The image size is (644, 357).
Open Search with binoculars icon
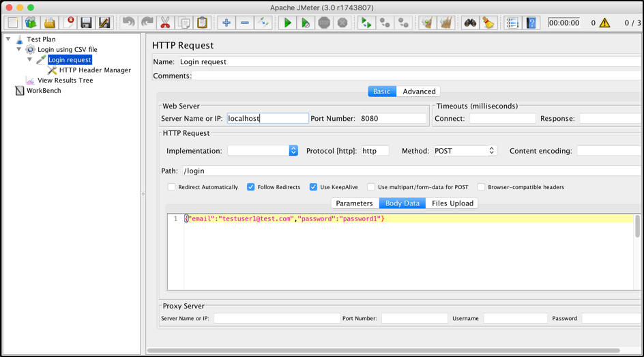click(x=470, y=23)
